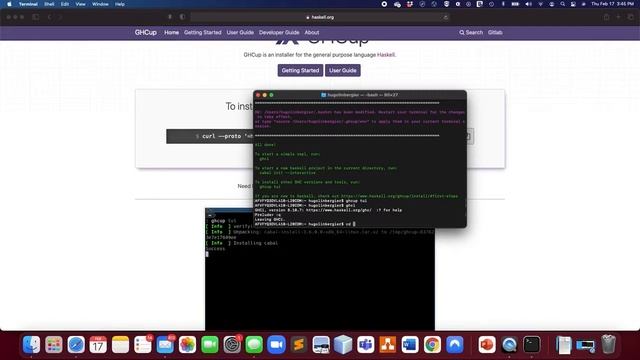Open Photos app in the dock
The width and height of the screenshot is (640, 360).
(x=187, y=345)
